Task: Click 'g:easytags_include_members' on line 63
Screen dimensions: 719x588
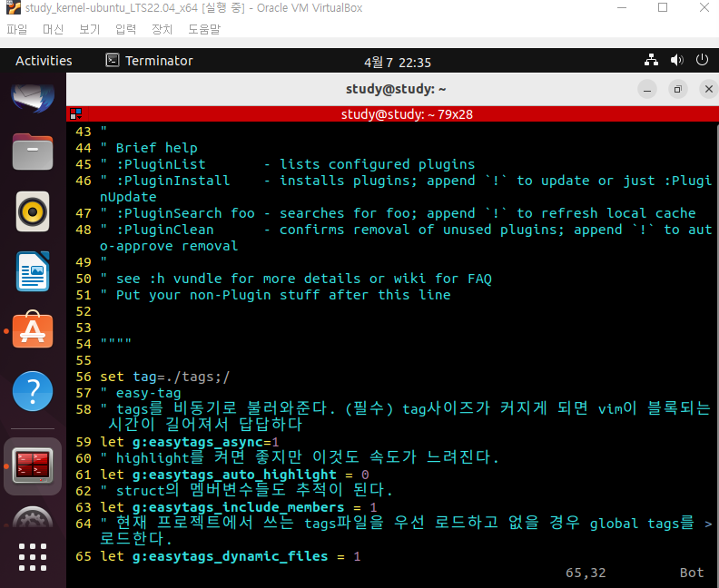Action: point(239,507)
